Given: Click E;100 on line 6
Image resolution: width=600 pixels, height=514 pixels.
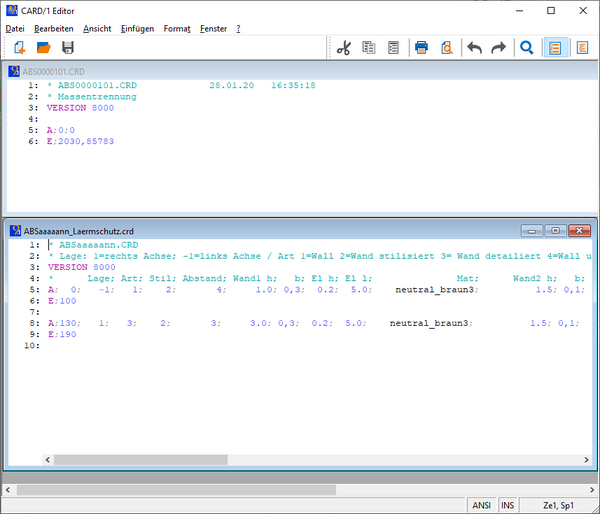Looking at the screenshot, I should 62,301.
